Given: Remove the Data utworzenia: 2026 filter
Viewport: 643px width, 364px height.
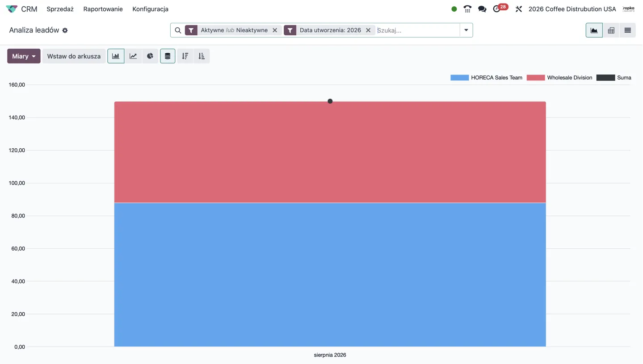Looking at the screenshot, I should pos(368,30).
